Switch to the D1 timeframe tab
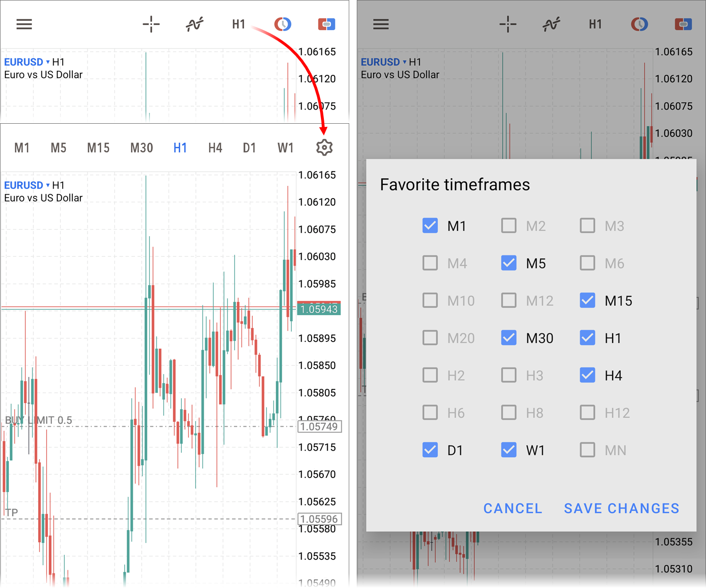This screenshot has width=706, height=588. pyautogui.click(x=249, y=147)
